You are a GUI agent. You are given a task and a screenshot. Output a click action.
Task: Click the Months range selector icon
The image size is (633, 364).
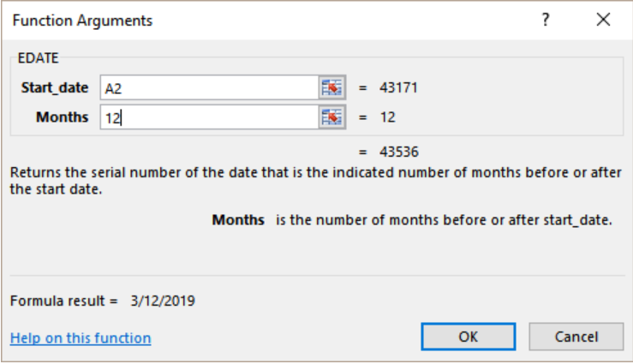point(331,117)
